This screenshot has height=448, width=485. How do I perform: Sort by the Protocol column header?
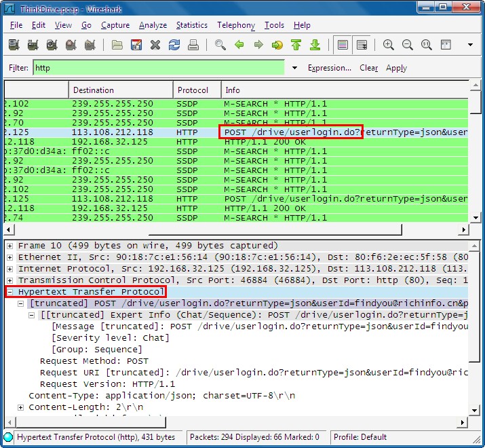click(x=197, y=90)
